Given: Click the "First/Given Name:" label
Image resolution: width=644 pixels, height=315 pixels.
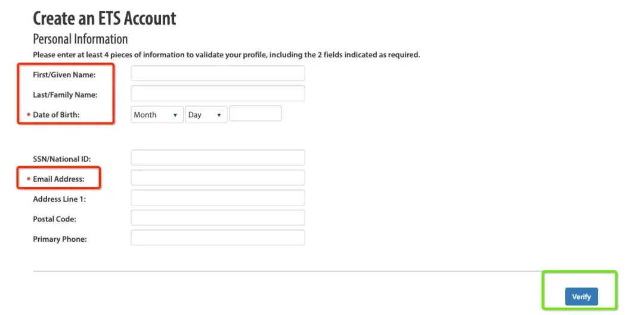Looking at the screenshot, I should pyautogui.click(x=64, y=74).
